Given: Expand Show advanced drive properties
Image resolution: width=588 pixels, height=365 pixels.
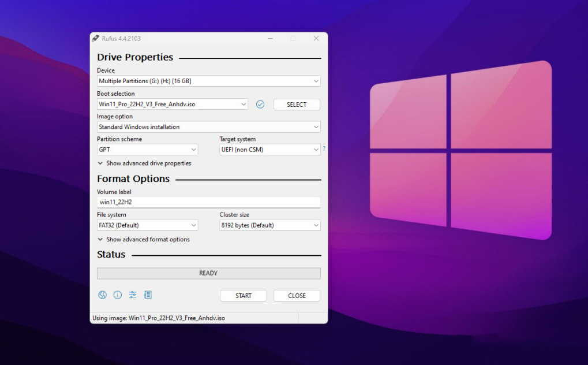Looking at the screenshot, I should pos(144,163).
